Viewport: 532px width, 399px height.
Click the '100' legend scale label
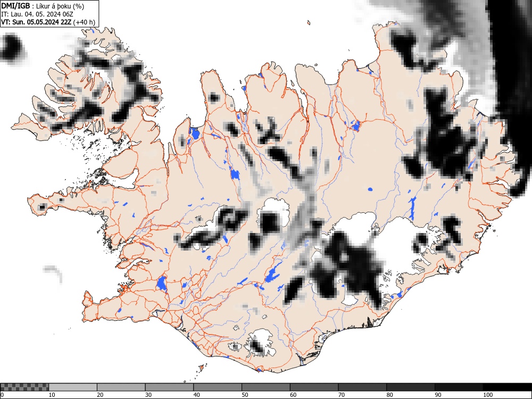[x=487, y=395]
